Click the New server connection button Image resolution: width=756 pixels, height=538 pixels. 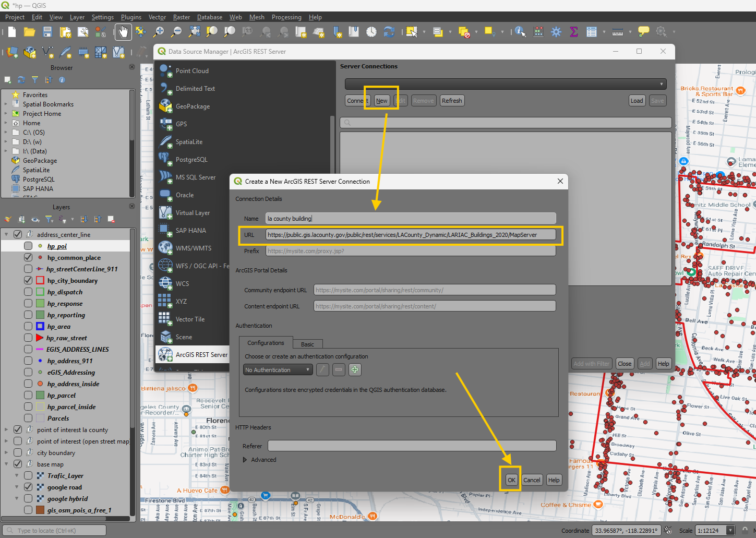click(x=382, y=101)
